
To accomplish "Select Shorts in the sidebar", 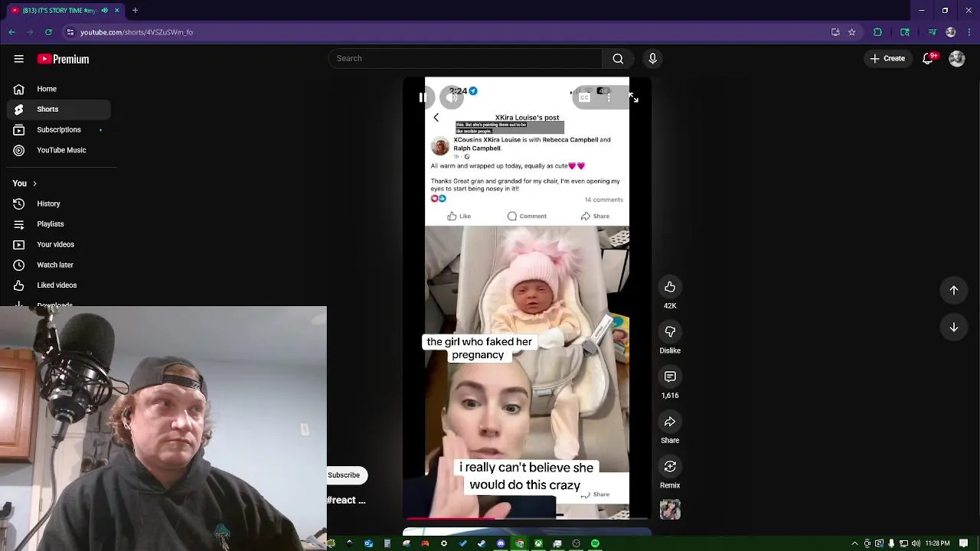I will click(x=59, y=109).
